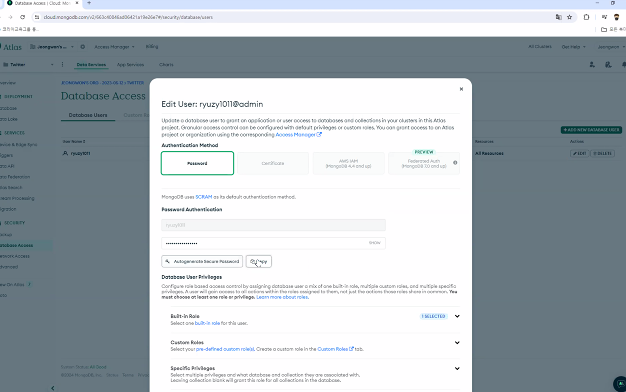The image size is (626, 392).
Task: Open Billing in the top bar
Action: 152,47
